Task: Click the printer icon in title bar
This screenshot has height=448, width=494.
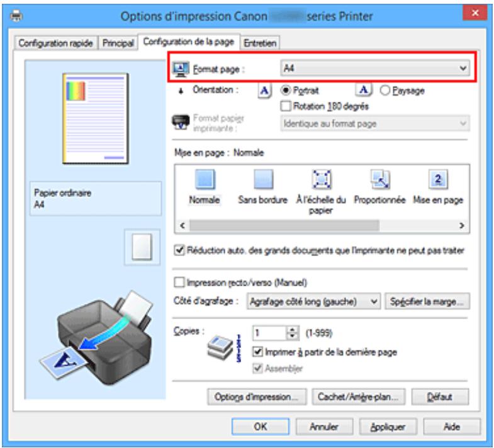Action: click(16, 16)
